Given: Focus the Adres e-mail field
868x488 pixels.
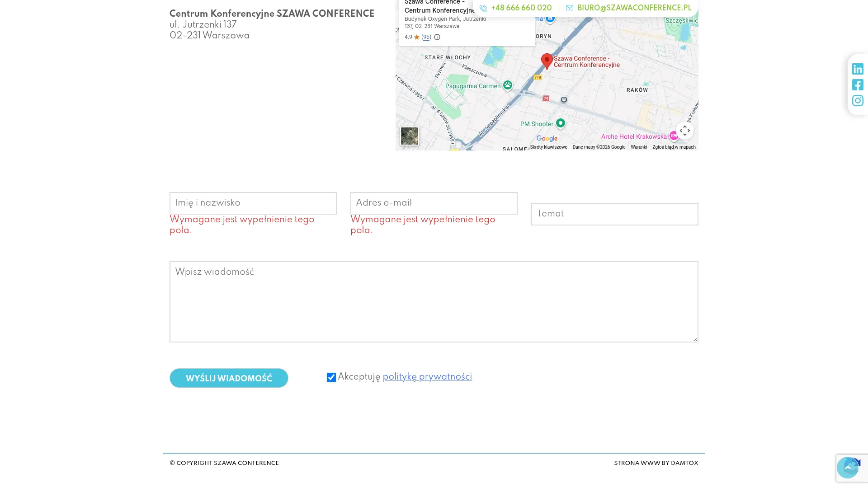Looking at the screenshot, I should [x=434, y=203].
